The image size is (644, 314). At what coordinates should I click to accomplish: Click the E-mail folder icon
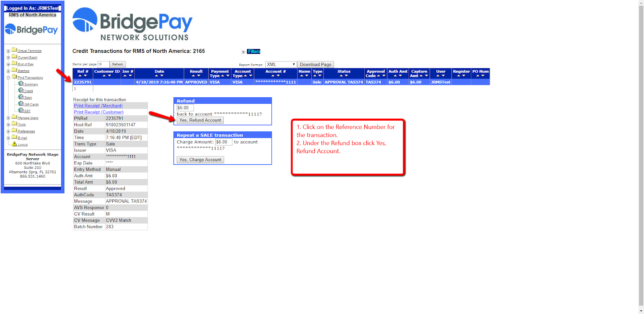click(14, 137)
